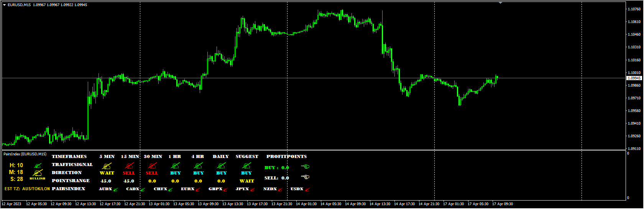The height and width of the screenshot is (209, 644).
Task: Click the 0.0 points range under 30 MIN
Action: (152, 181)
